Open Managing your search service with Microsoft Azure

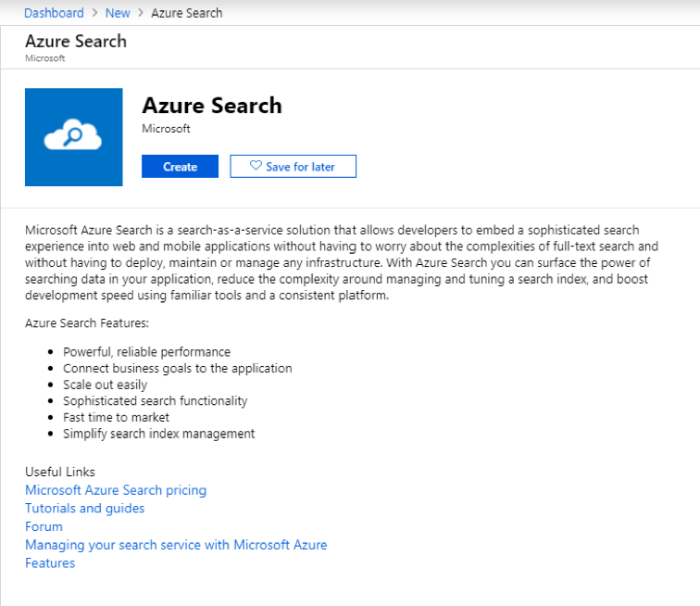176,545
